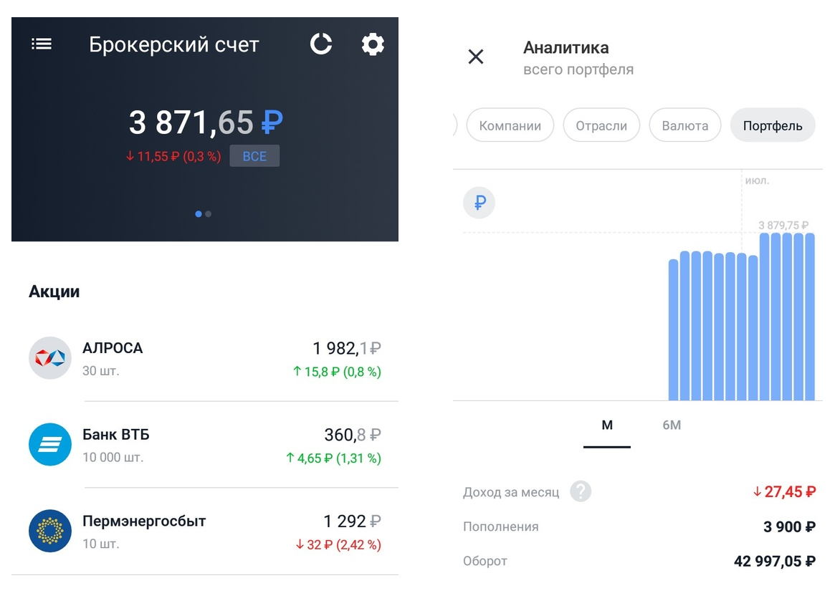Tap the июл. month marker on chart
This screenshot has width=840, height=616.
(x=757, y=181)
